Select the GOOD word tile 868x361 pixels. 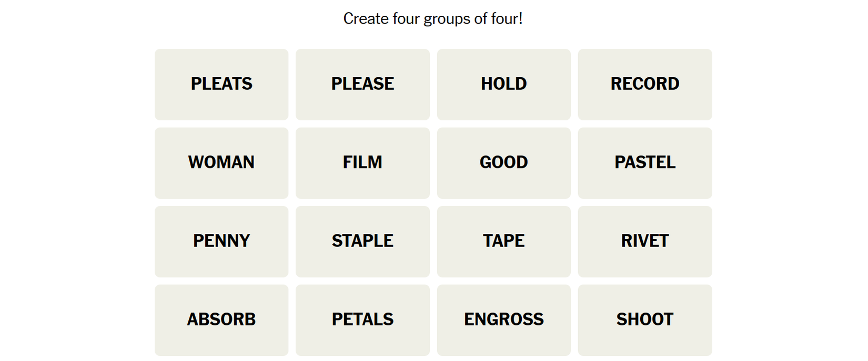tap(503, 163)
